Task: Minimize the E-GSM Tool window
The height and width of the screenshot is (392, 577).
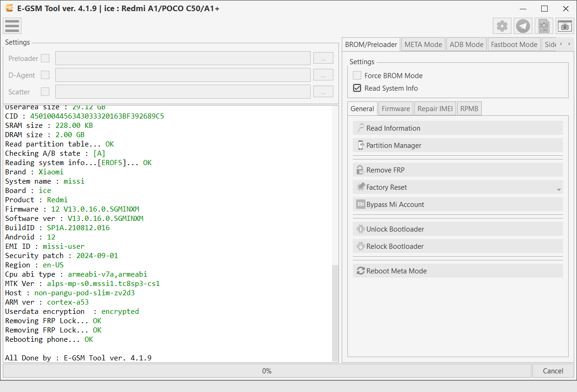Action: [x=523, y=8]
